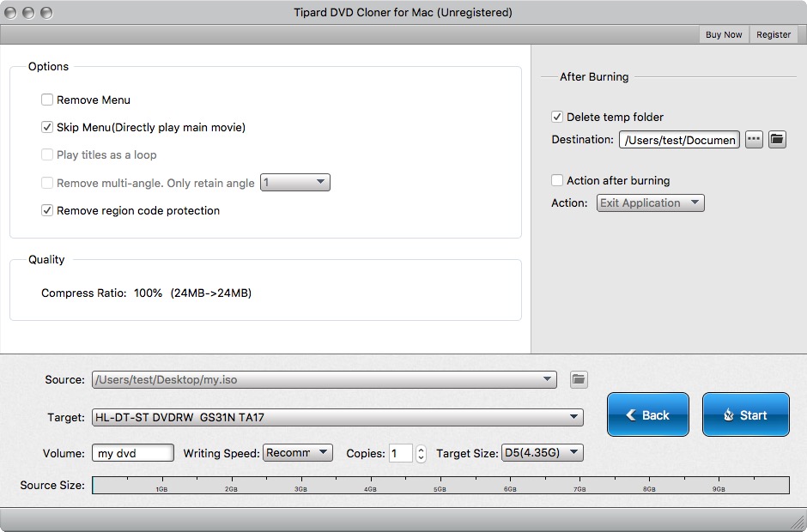807x532 pixels.
Task: Click the Buy Now button
Action: tap(724, 34)
